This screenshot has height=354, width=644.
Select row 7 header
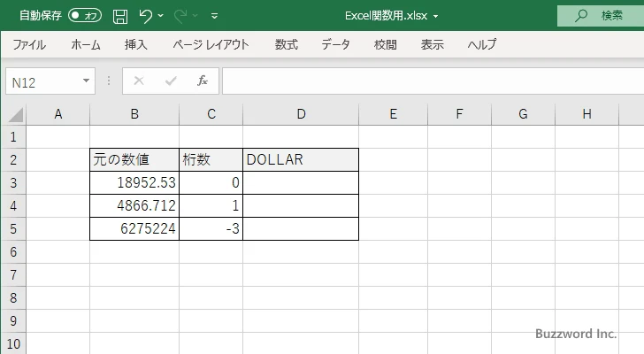(x=13, y=274)
